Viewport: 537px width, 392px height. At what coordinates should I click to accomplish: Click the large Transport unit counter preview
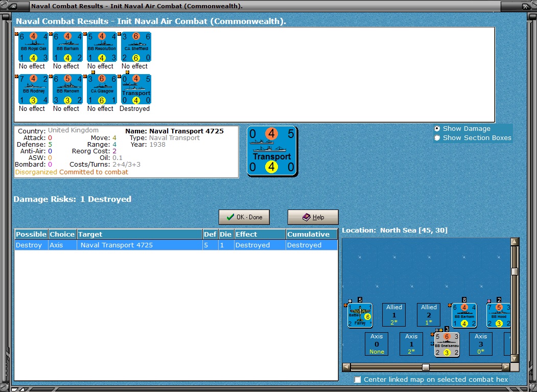pyautogui.click(x=272, y=151)
